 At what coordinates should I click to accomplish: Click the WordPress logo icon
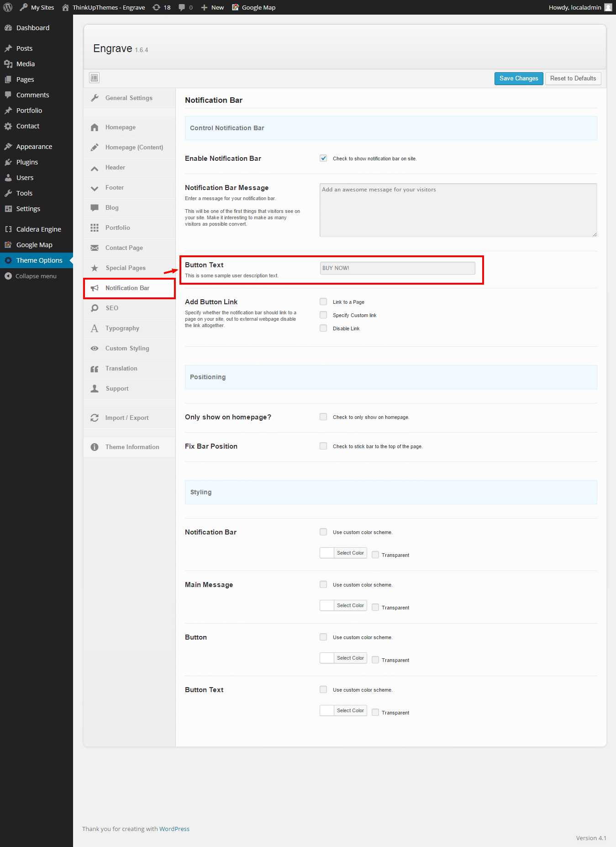point(8,7)
